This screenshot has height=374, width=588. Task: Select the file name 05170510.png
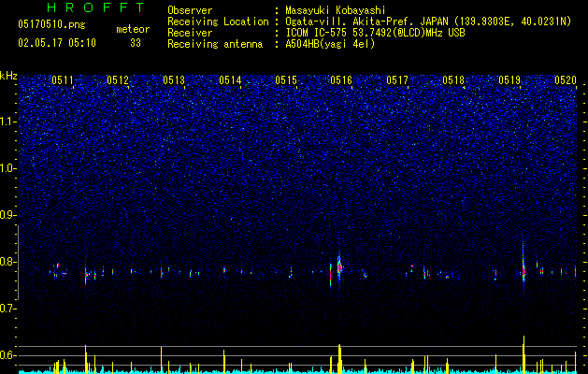(x=51, y=24)
